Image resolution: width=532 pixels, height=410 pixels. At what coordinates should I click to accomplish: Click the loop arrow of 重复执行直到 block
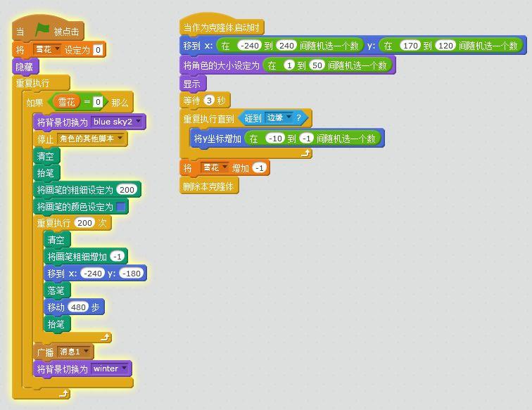[305, 154]
